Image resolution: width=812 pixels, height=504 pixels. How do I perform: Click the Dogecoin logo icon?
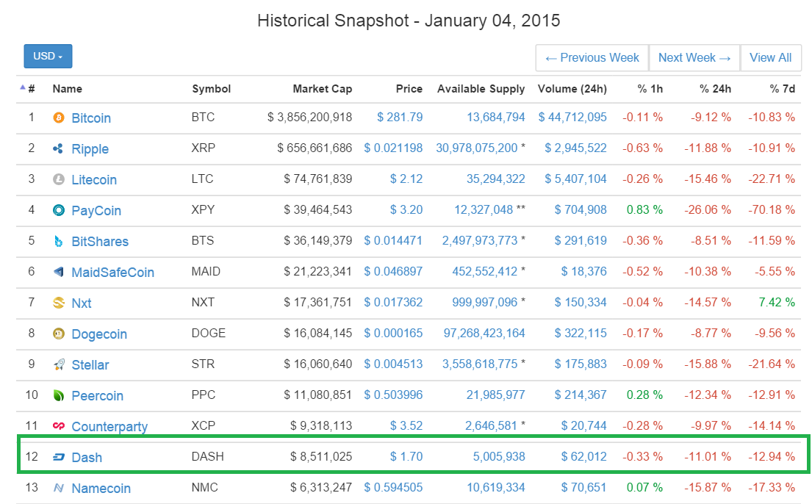[59, 334]
